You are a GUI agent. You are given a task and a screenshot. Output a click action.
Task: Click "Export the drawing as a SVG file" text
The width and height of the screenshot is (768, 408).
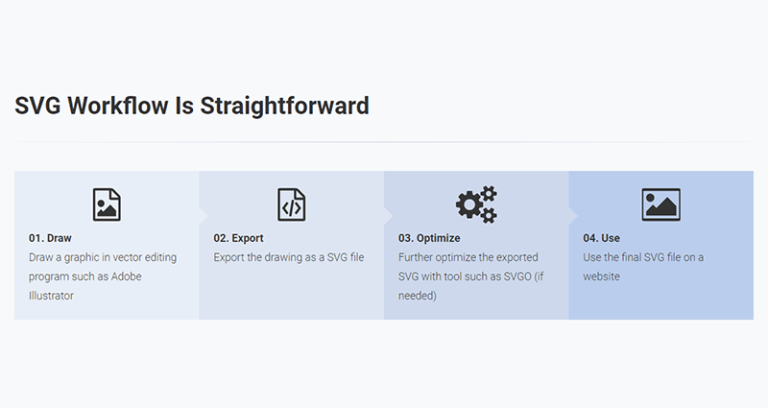point(289,257)
